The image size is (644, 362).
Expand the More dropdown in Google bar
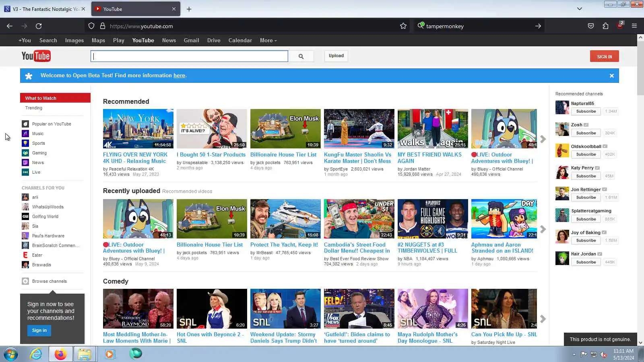[x=268, y=40]
